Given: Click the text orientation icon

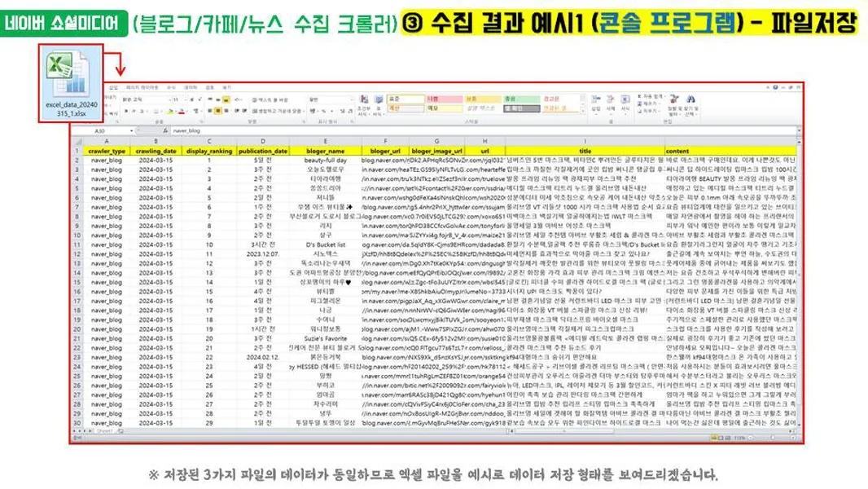Looking at the screenshot, I should 238,99.
